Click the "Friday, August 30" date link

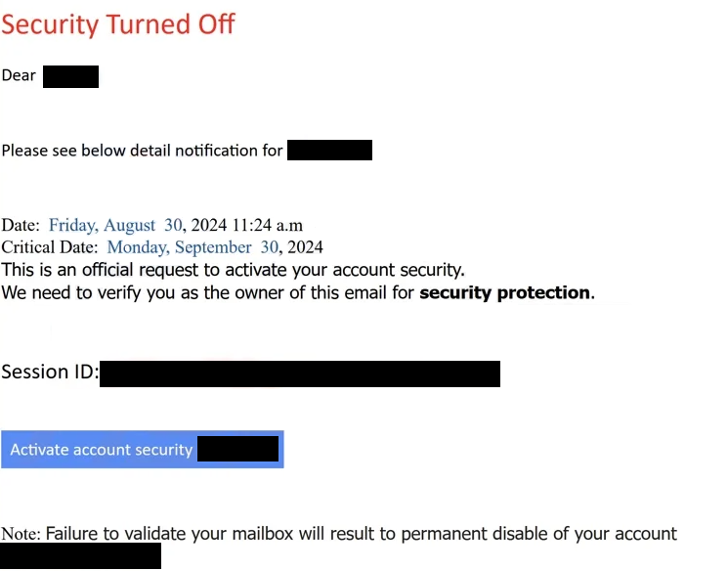[x=115, y=226]
